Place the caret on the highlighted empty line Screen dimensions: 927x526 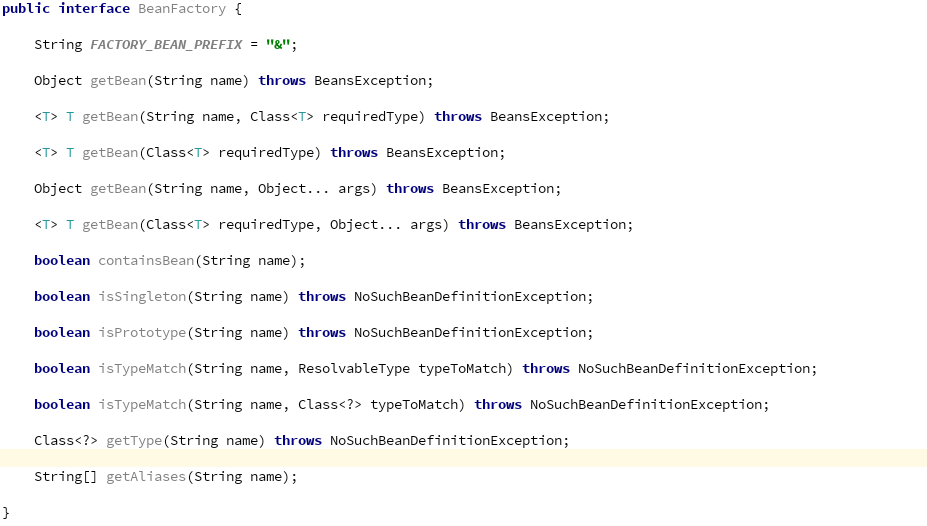tap(464, 458)
